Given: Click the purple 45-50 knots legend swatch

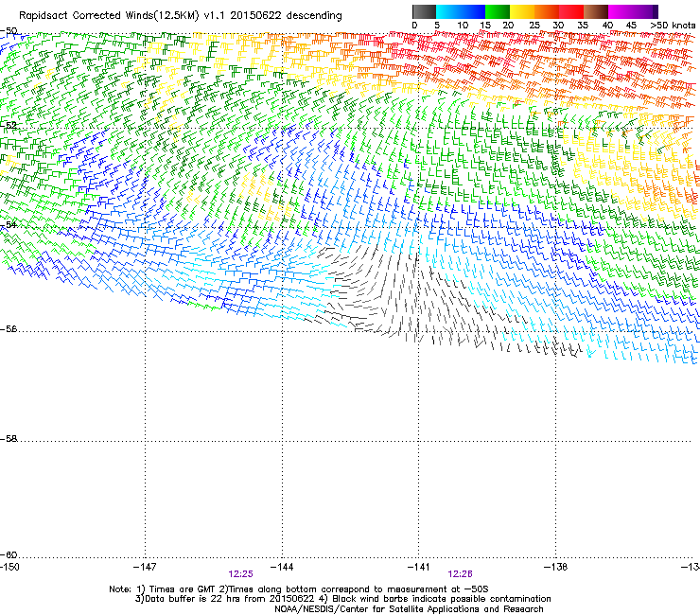Looking at the screenshot, I should (x=645, y=11).
